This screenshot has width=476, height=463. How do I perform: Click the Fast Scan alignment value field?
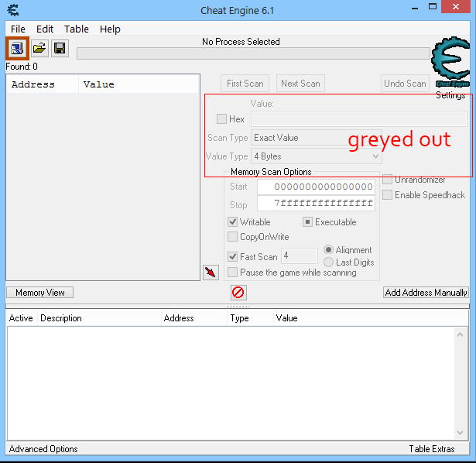(300, 256)
